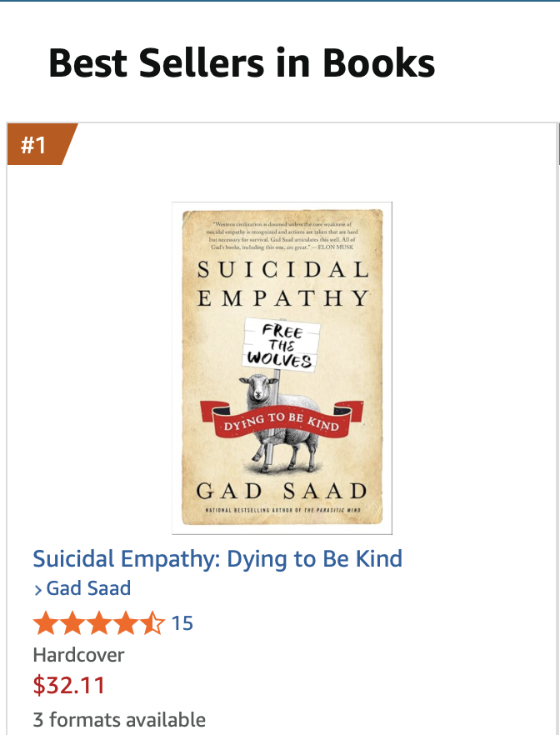The image size is (560, 735).
Task: Visit the Gad Saad author page link
Action: (x=88, y=588)
